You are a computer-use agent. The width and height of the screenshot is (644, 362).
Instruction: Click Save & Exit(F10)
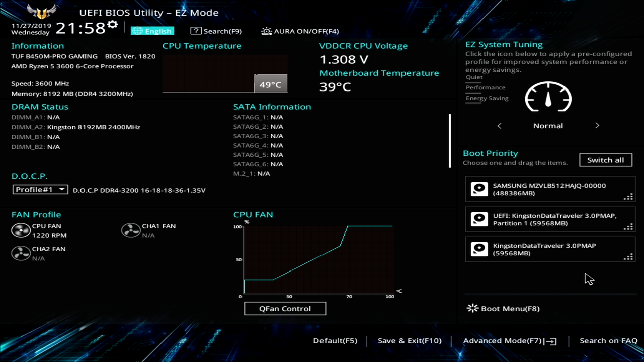[x=410, y=341]
